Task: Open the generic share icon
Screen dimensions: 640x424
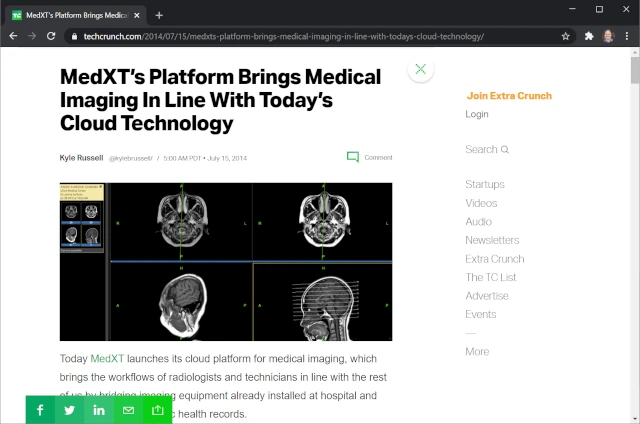Action: point(158,410)
